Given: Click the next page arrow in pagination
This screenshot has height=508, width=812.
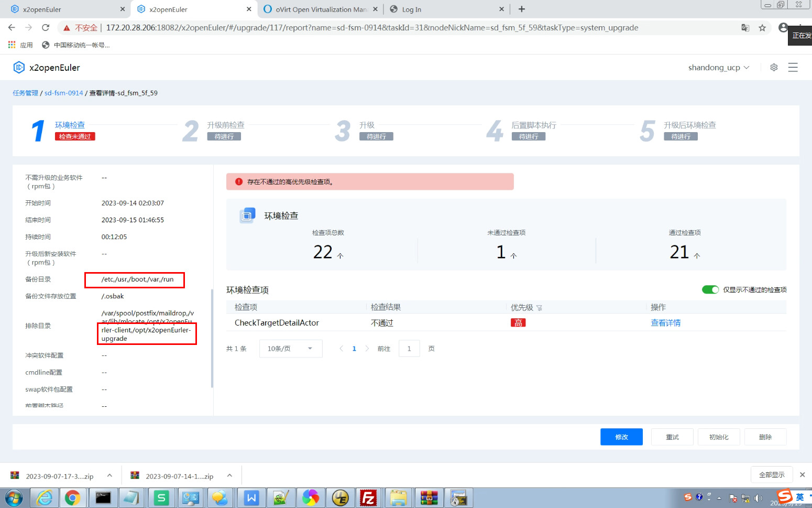Looking at the screenshot, I should [x=367, y=349].
